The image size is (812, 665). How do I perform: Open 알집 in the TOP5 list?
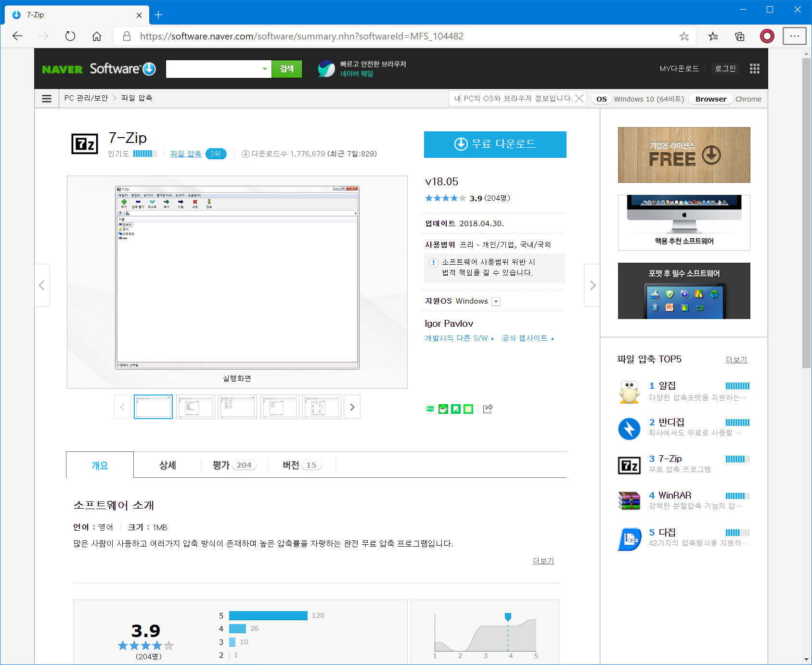click(667, 386)
